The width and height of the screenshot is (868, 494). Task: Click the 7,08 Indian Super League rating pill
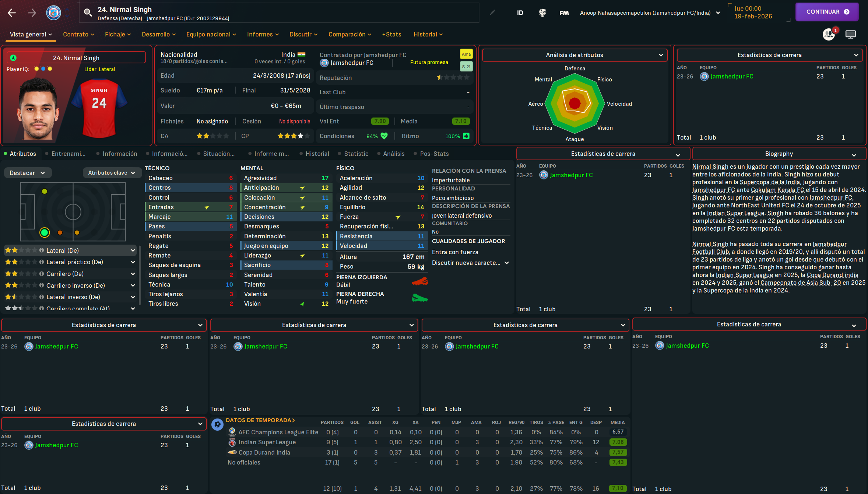(618, 442)
